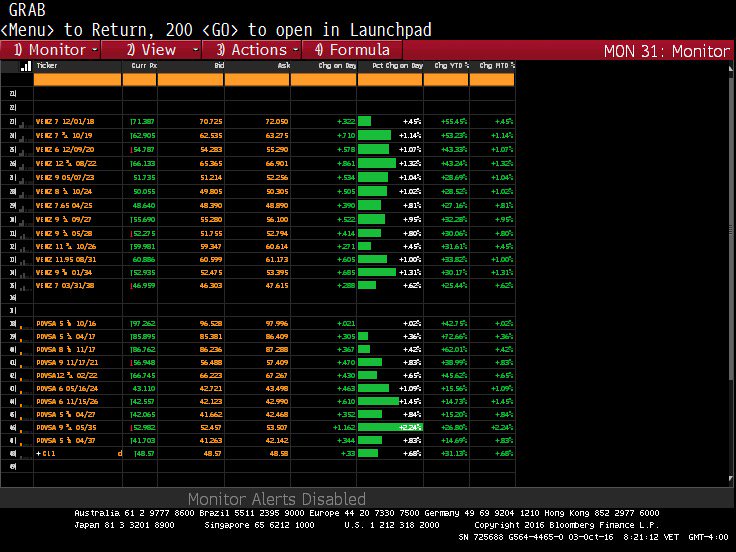Sort by the Curr Px column header
The height and width of the screenshot is (552, 736).
point(144,66)
